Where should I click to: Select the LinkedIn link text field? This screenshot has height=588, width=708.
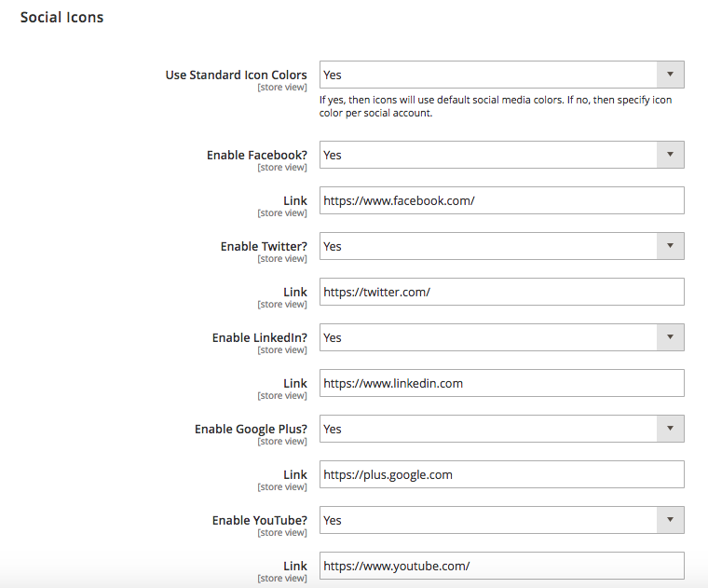tap(501, 383)
